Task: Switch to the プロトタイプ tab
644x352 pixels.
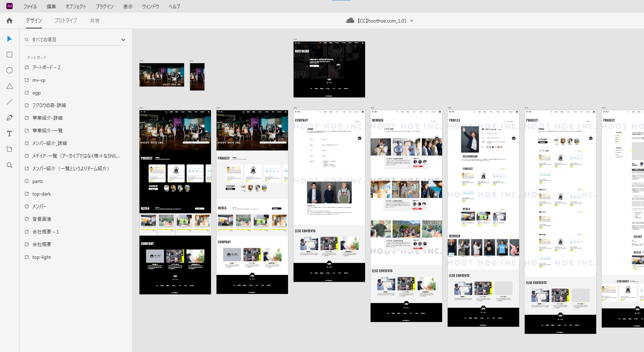Action: click(x=66, y=21)
